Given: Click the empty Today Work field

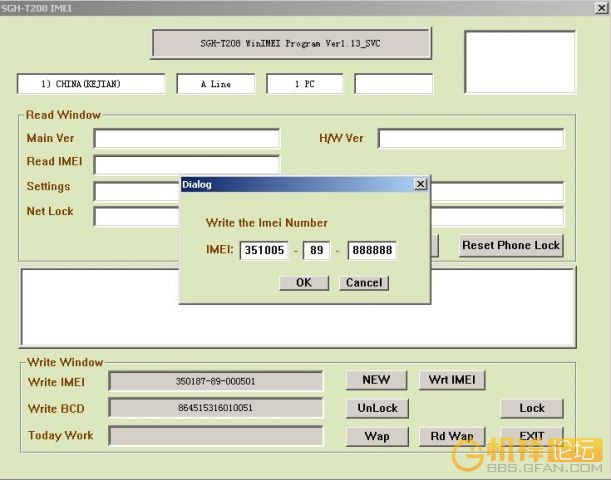Looking at the screenshot, I should [x=215, y=436].
